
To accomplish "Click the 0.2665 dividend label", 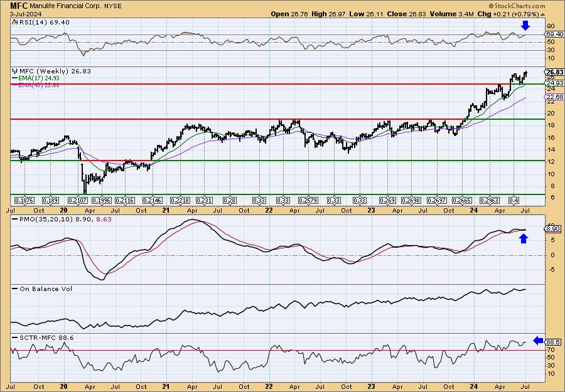I will 462,200.
